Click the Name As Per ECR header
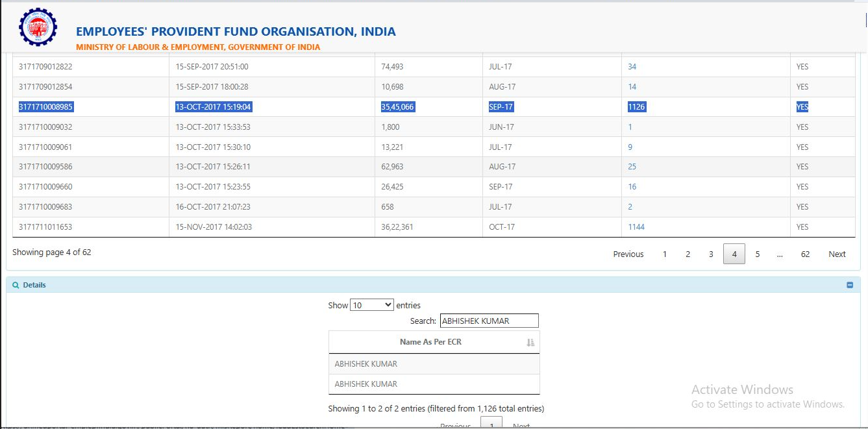 pyautogui.click(x=430, y=342)
